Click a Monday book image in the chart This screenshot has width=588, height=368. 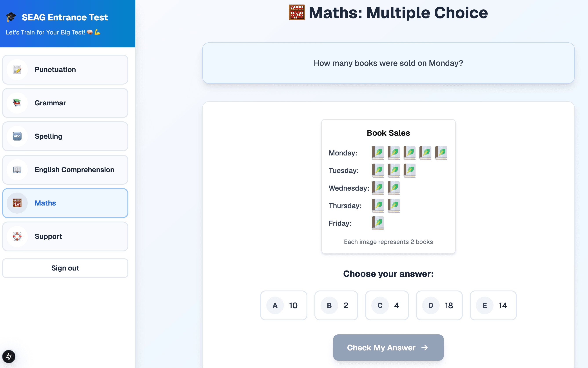[378, 153]
